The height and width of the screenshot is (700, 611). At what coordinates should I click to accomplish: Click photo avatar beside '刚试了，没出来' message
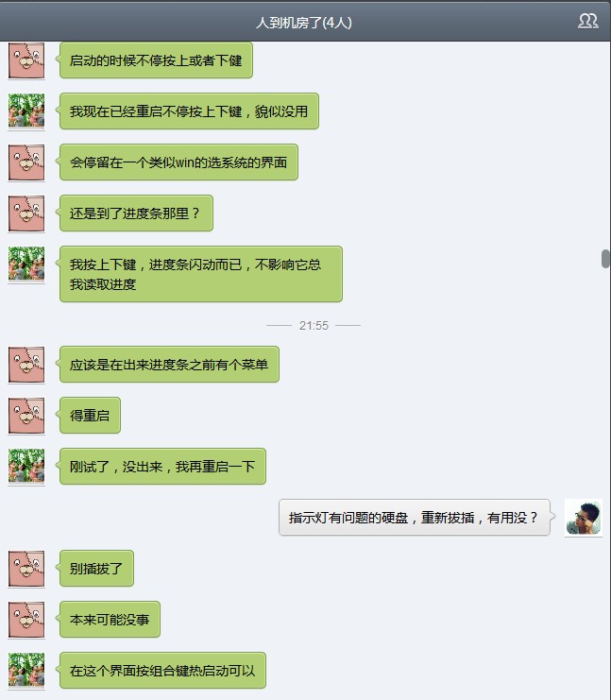tap(26, 466)
